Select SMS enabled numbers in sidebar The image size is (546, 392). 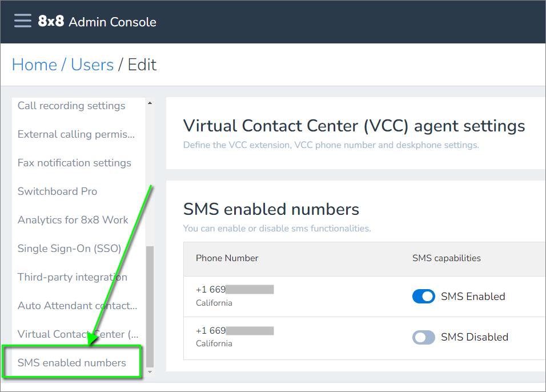(72, 363)
